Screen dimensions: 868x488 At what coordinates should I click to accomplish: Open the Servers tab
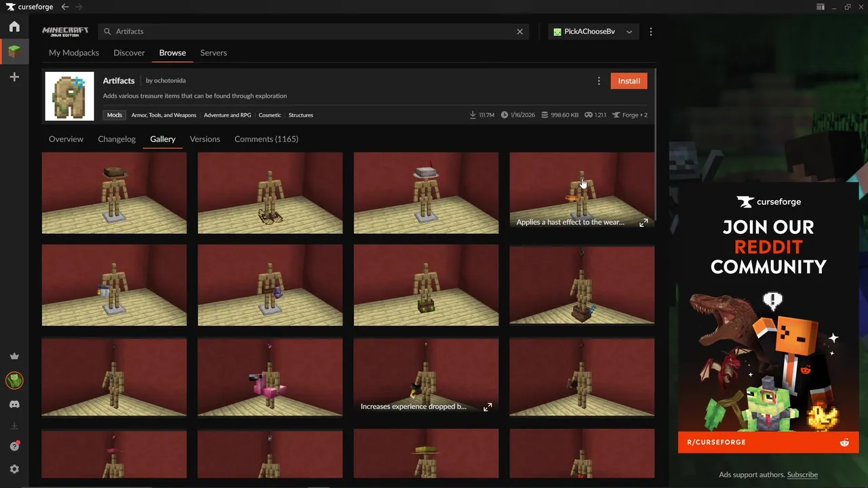click(x=214, y=53)
